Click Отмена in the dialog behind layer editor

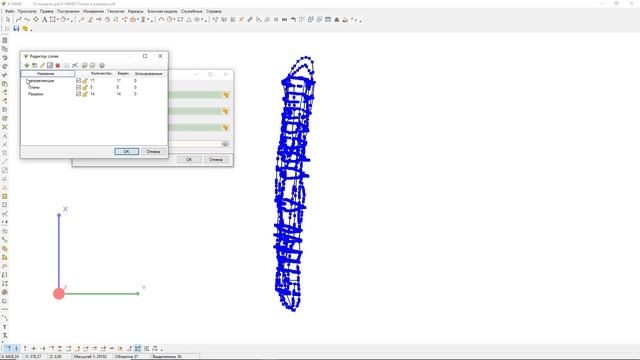[216, 160]
